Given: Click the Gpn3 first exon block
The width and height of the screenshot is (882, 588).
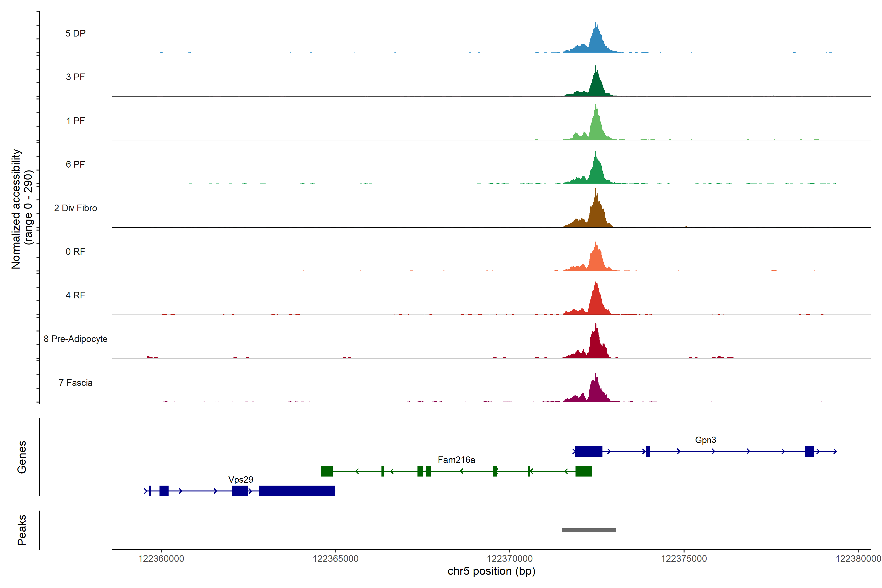Looking at the screenshot, I should (x=588, y=451).
